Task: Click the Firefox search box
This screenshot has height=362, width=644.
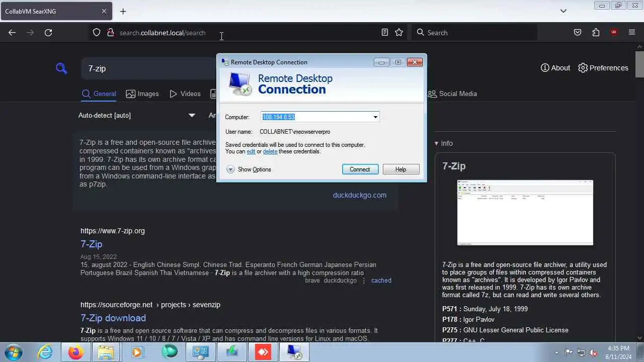Action: 474,33
